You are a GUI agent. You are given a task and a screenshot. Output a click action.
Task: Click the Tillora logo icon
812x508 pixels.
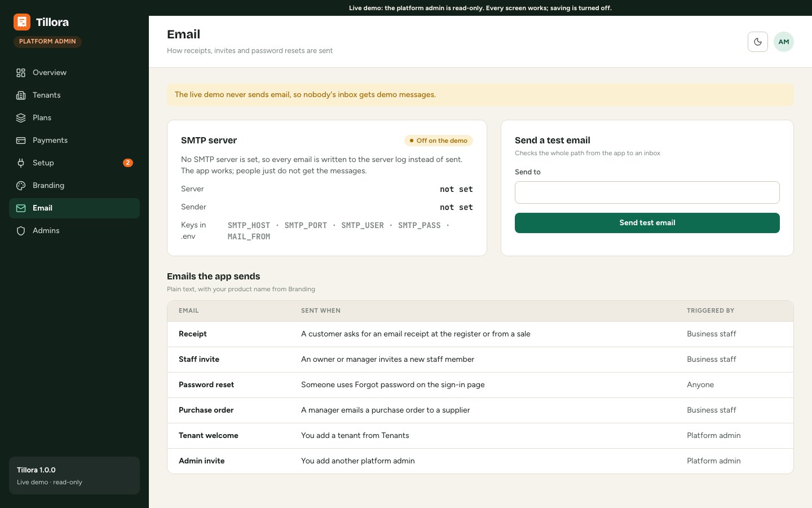[x=22, y=22]
